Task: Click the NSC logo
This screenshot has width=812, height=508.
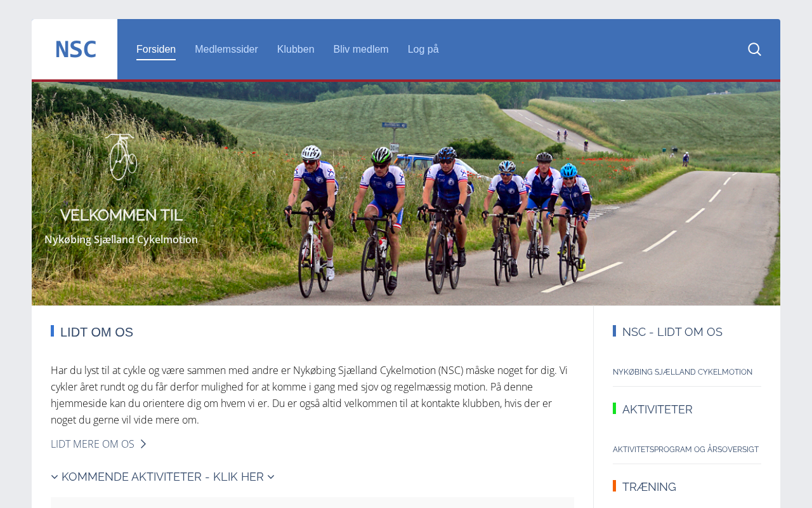Action: coord(75,50)
